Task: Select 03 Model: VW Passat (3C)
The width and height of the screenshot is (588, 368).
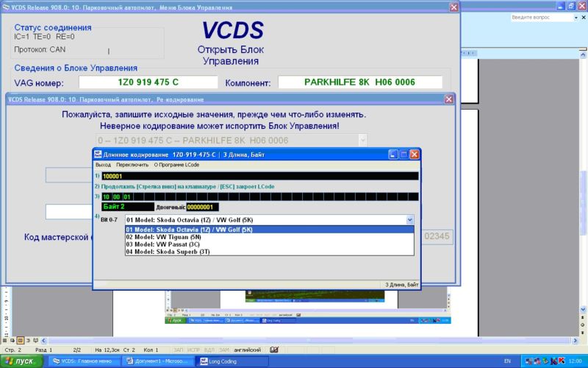Action: click(x=269, y=244)
